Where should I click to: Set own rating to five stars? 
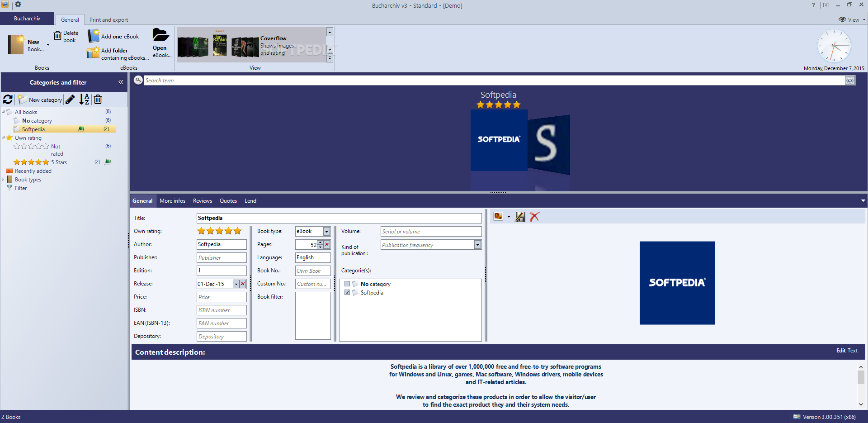pos(237,231)
